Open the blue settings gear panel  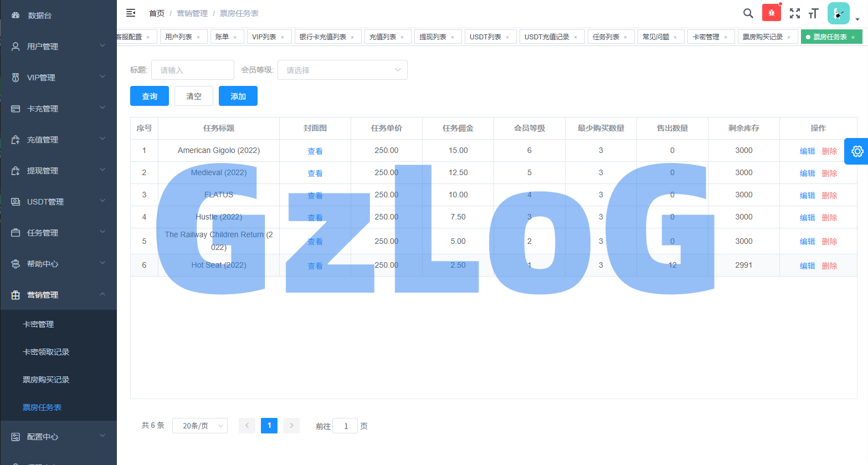click(x=856, y=151)
